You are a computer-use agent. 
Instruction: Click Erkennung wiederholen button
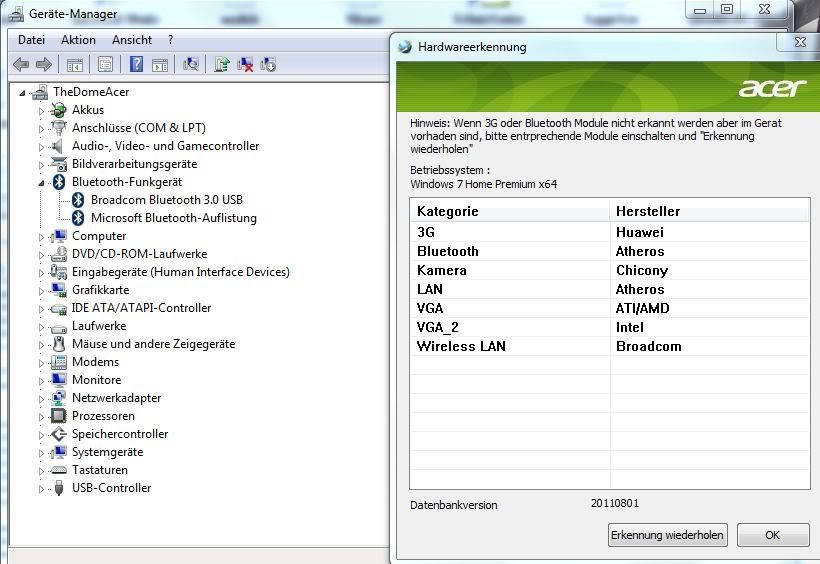tap(667, 535)
